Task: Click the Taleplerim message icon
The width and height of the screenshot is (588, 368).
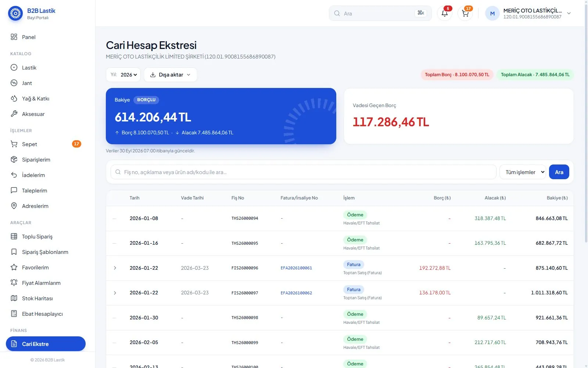Action: (14, 190)
